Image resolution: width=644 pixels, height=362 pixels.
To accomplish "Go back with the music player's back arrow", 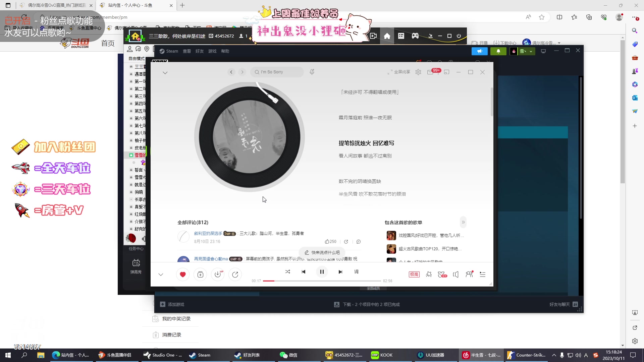I will click(x=231, y=72).
